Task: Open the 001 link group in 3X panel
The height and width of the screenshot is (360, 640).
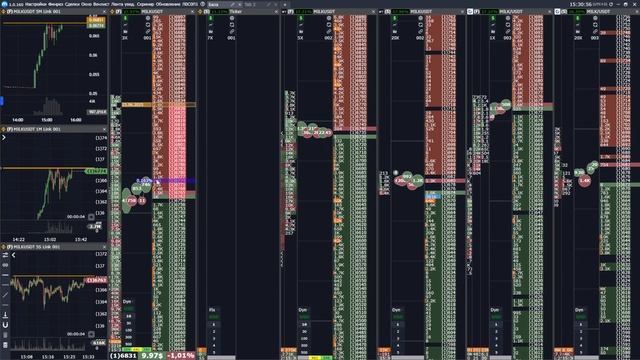Action: (x=147, y=38)
